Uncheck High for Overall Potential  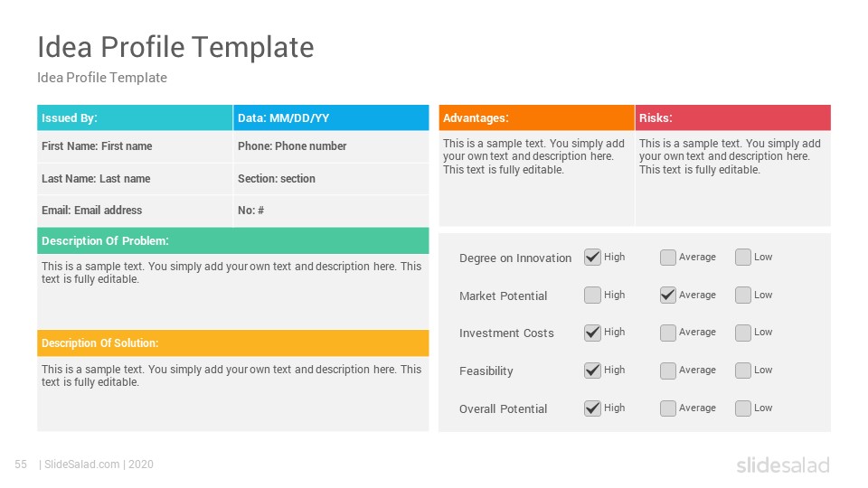pos(592,408)
